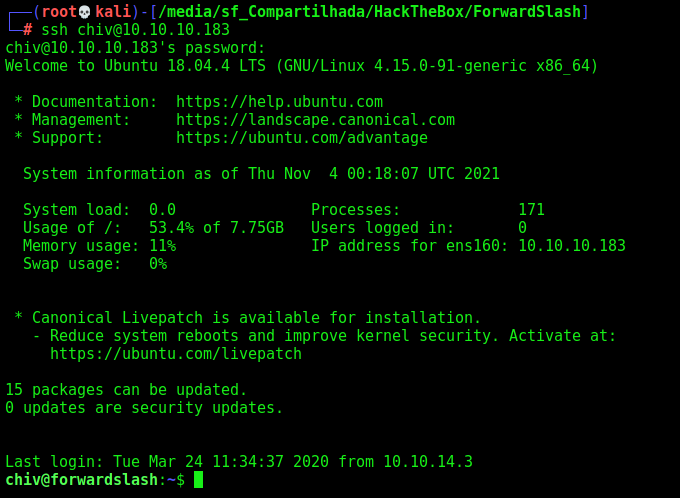Click the green terminal cursor block
Screen dimensions: 680x498
198,479
